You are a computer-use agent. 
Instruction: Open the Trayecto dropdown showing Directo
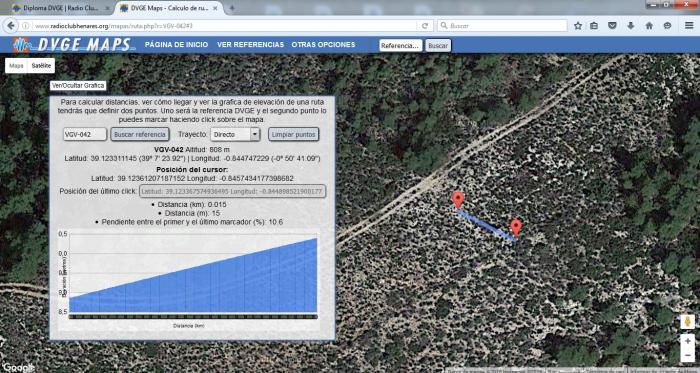point(235,134)
